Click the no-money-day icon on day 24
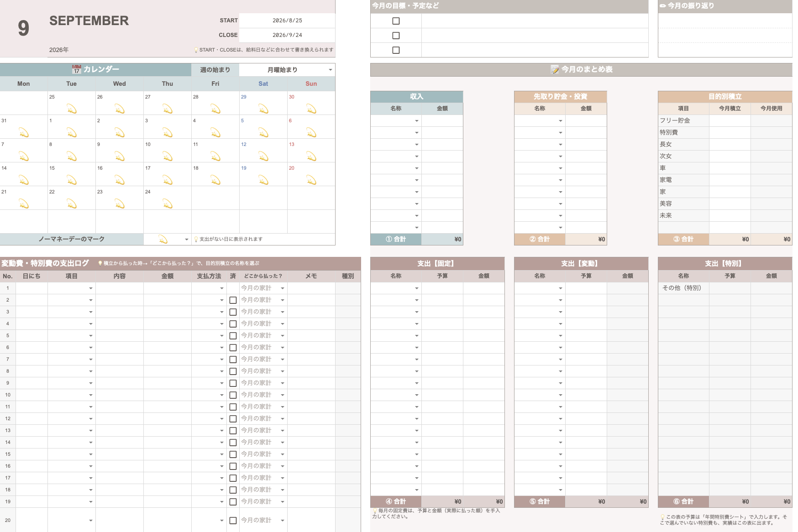The image size is (798, 532). click(168, 204)
